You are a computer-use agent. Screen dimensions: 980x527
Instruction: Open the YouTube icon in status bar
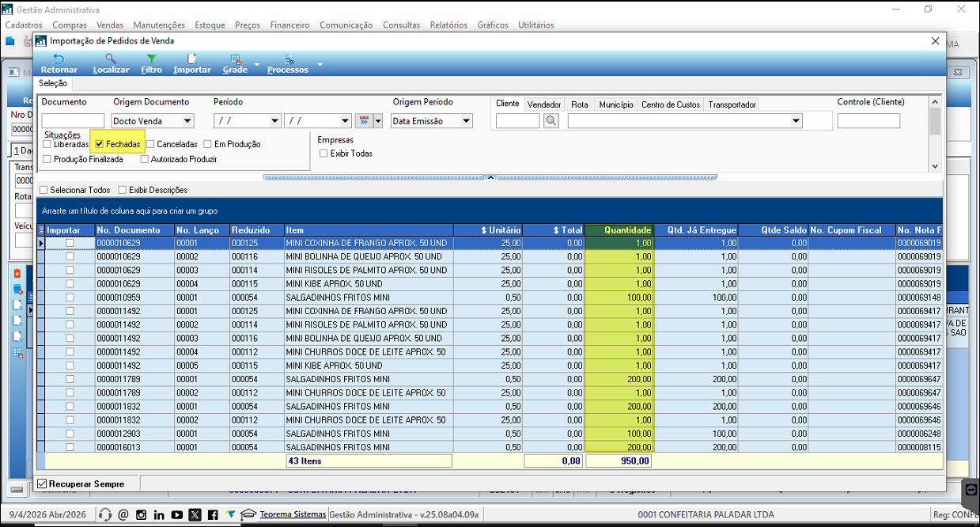176,514
